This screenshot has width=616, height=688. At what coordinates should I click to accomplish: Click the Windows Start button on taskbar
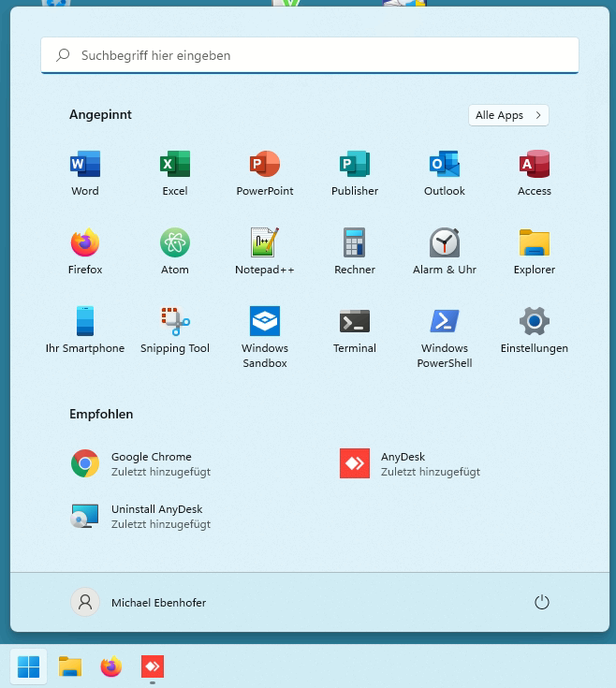point(28,666)
